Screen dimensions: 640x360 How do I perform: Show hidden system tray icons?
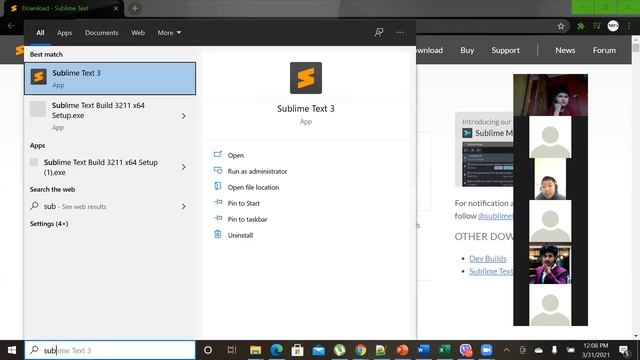coord(507,350)
